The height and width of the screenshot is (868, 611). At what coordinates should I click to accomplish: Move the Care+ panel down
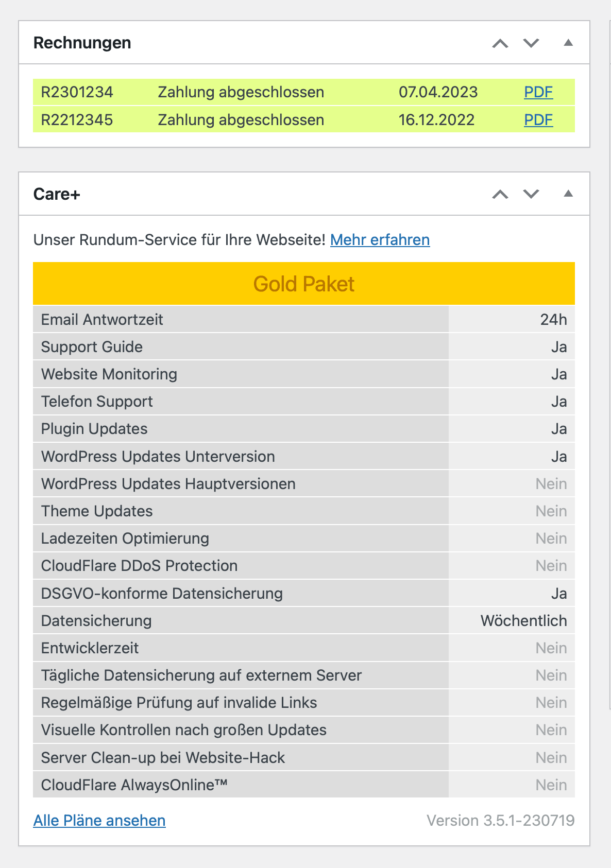pos(531,194)
